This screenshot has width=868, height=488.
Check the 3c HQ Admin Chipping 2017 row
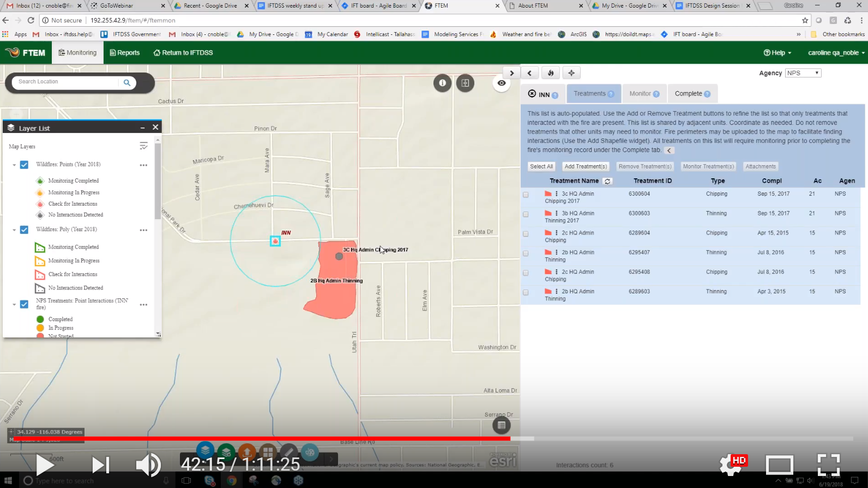526,195
